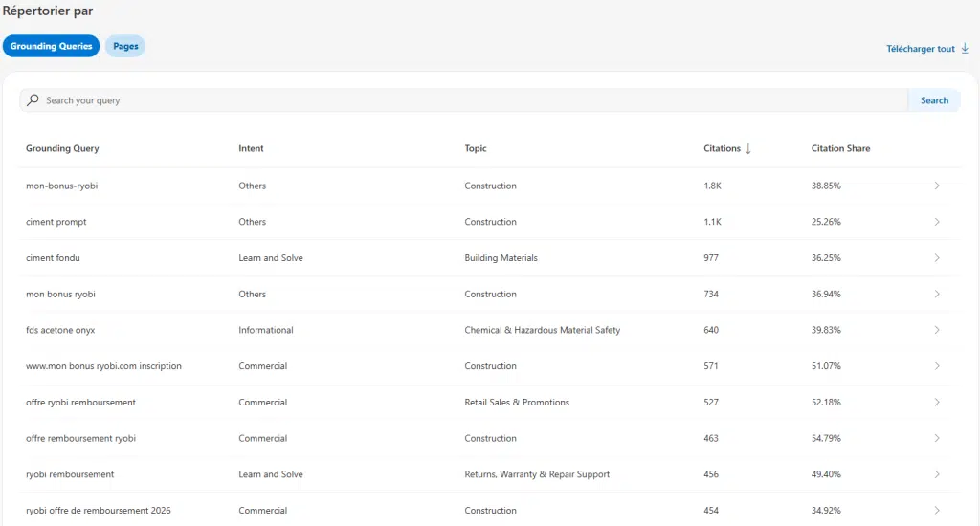Expand the mon-bonus-ryobi row chevron

pos(937,186)
